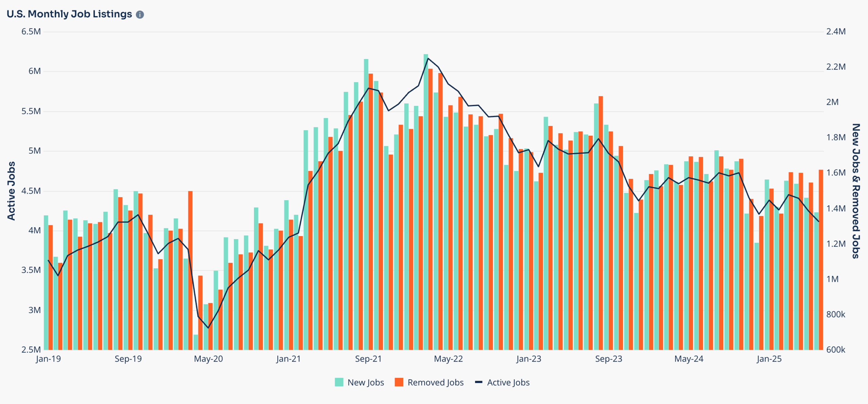868x404 pixels.
Task: Click the info icon beside chart title
Action: pos(140,15)
